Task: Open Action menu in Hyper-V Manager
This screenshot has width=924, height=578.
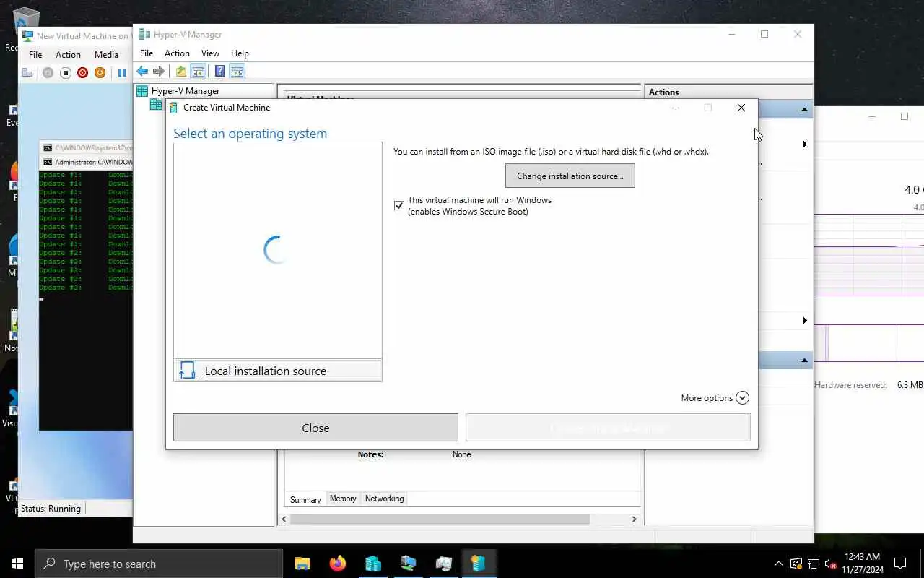Action: click(x=177, y=53)
